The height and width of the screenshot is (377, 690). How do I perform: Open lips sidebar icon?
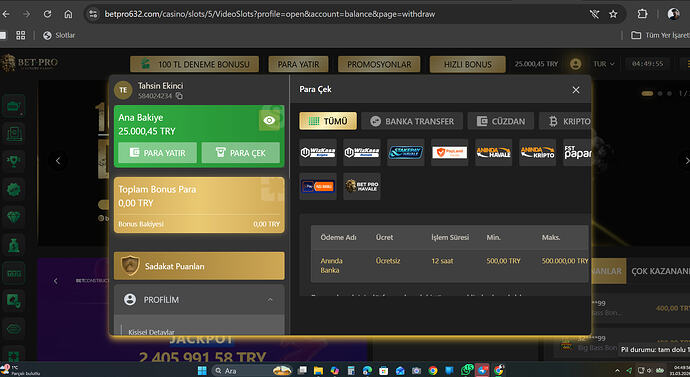point(14,329)
